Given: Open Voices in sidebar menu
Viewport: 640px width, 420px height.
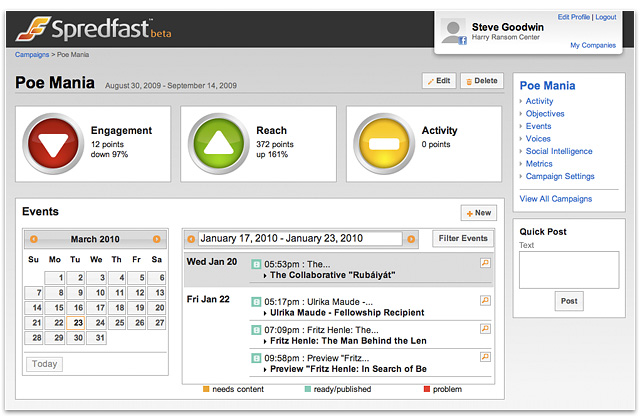Looking at the screenshot, I should pos(538,139).
